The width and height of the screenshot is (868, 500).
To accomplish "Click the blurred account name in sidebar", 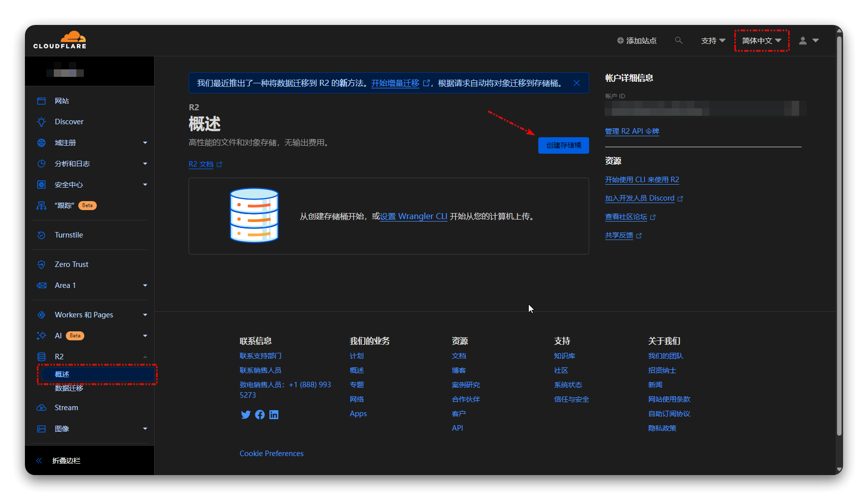I will point(65,70).
